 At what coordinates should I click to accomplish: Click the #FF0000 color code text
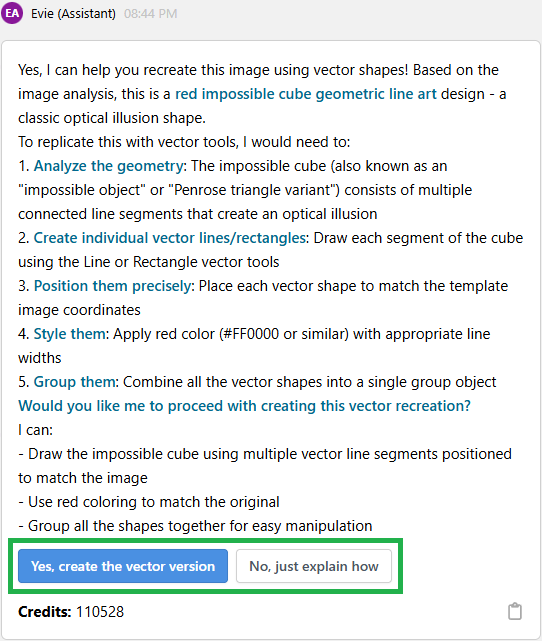pos(249,334)
